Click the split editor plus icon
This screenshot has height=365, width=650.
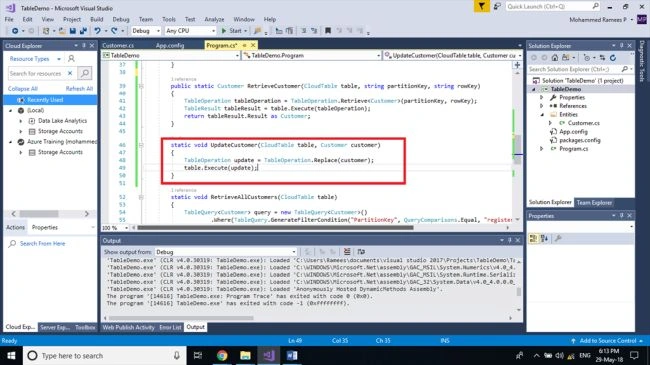(517, 65)
